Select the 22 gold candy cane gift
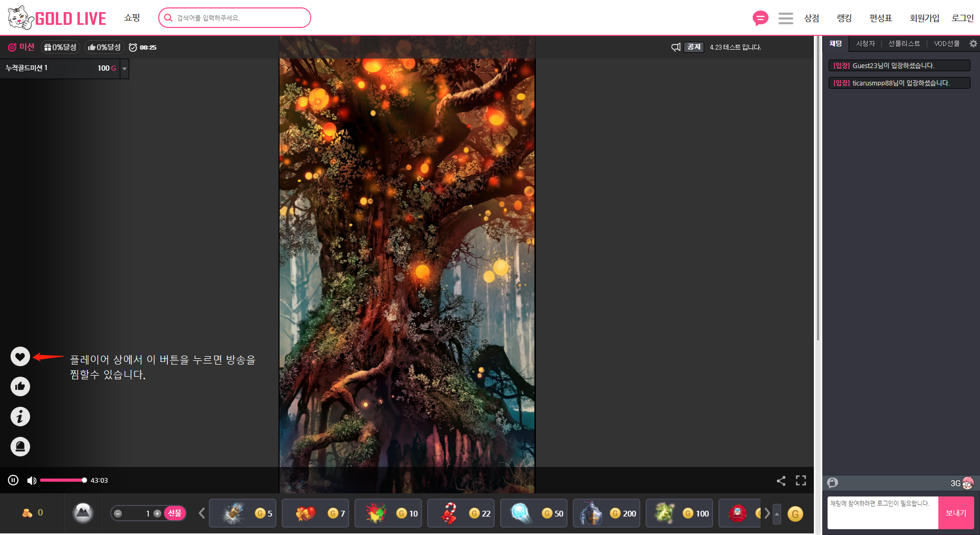The image size is (980, 535). click(x=461, y=513)
